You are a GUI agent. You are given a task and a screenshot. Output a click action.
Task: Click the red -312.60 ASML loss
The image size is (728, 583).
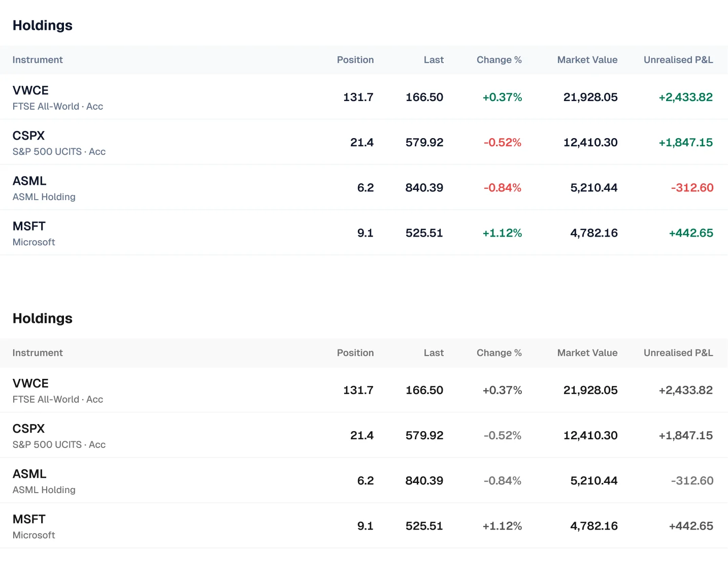tap(692, 187)
